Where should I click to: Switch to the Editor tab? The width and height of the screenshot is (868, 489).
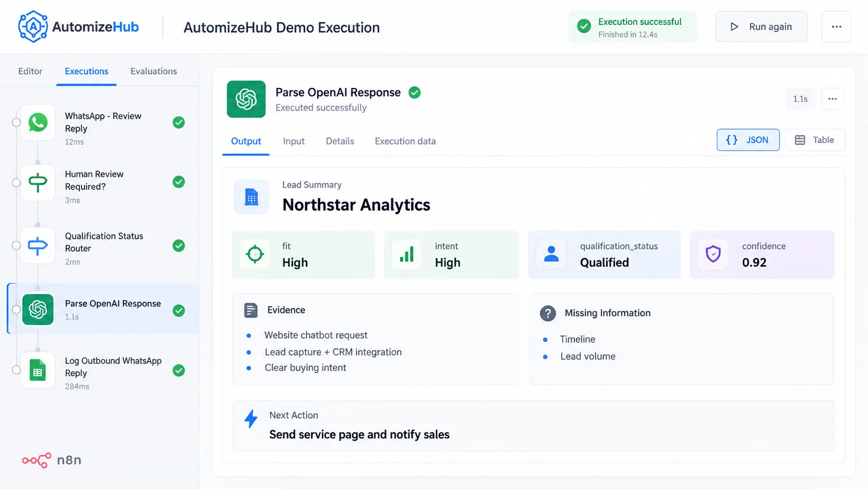30,71
